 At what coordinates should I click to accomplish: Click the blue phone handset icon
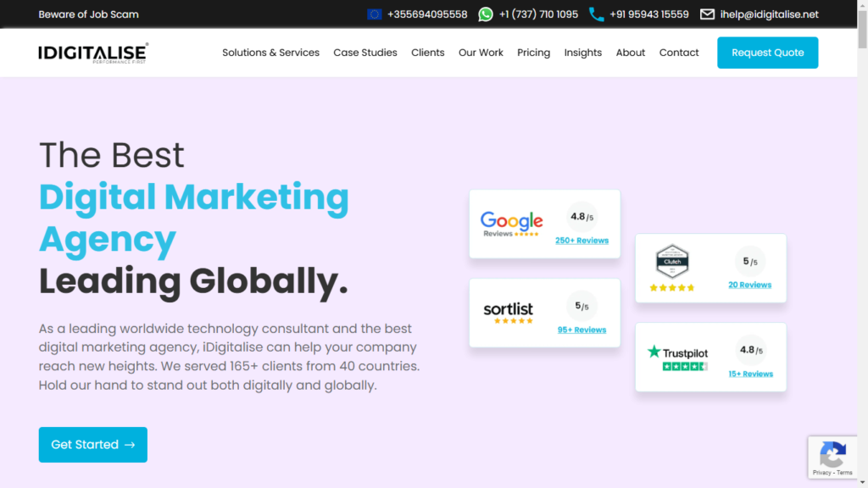click(x=596, y=14)
